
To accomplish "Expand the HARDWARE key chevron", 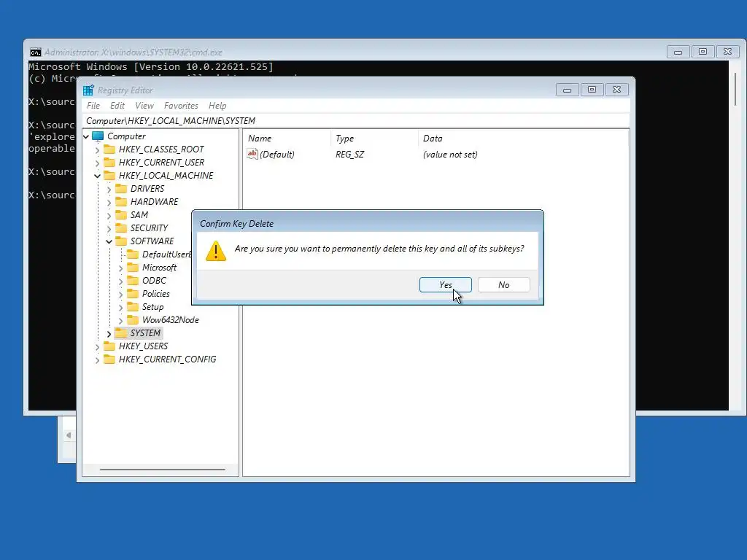I will point(109,203).
